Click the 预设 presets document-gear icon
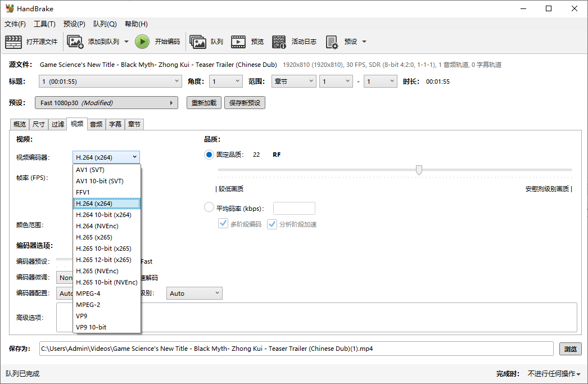 [x=332, y=42]
